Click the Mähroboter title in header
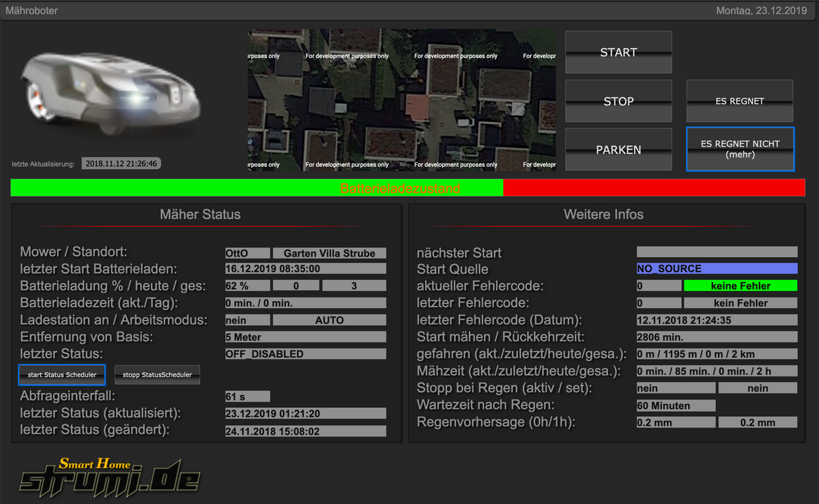The height and width of the screenshot is (504, 819). pos(31,11)
